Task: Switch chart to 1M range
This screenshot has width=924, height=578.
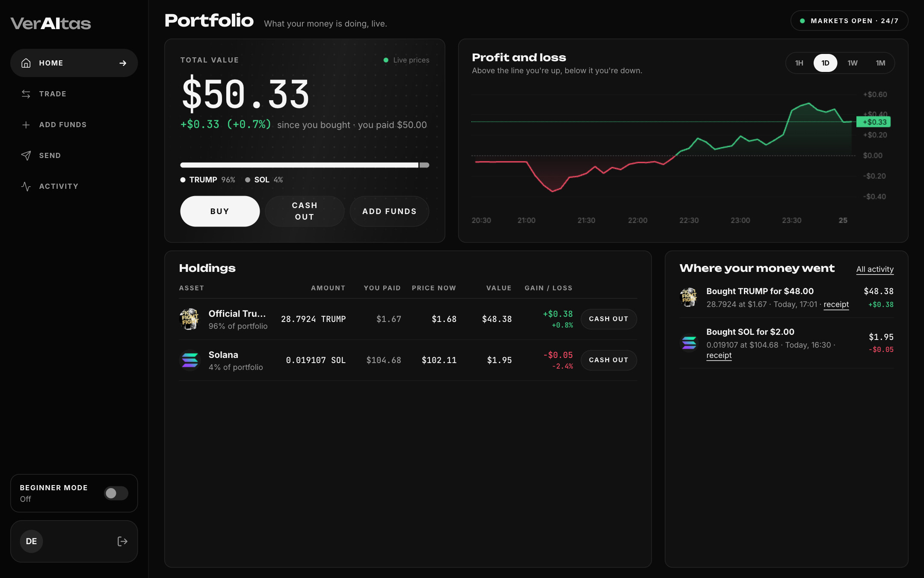Action: click(880, 63)
